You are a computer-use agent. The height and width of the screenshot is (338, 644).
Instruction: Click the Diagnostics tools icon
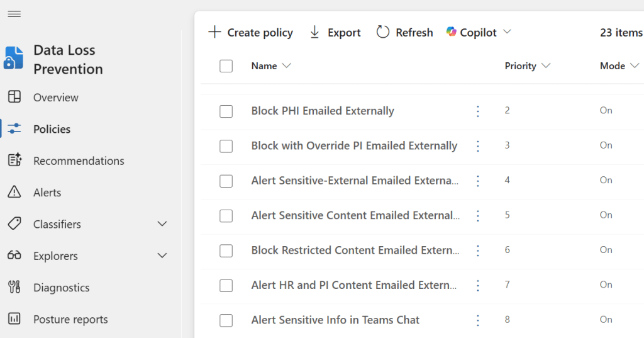coord(14,288)
